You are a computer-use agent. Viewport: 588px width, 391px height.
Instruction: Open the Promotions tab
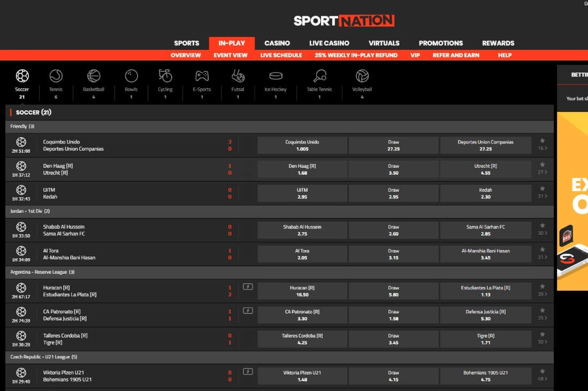pyautogui.click(x=441, y=43)
